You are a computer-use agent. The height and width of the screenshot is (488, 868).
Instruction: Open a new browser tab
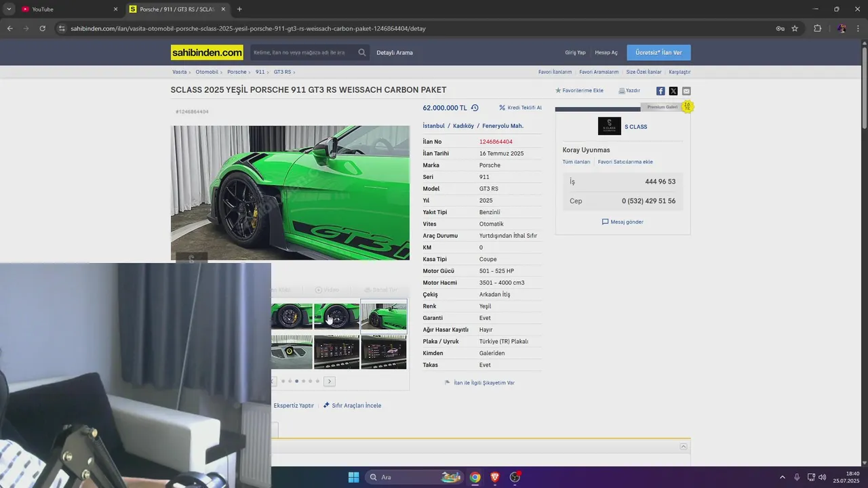click(x=239, y=9)
